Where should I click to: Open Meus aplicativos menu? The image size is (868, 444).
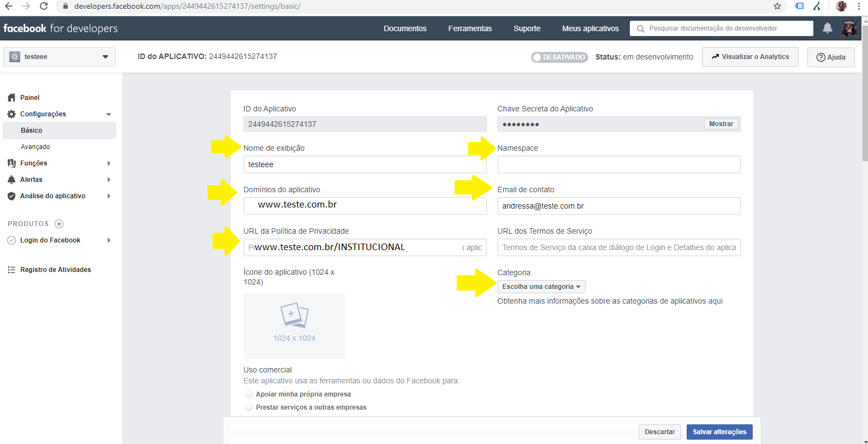(591, 28)
